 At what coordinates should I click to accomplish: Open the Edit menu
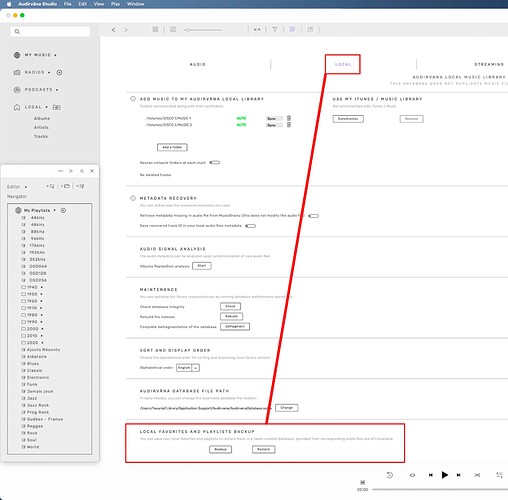click(x=82, y=4)
